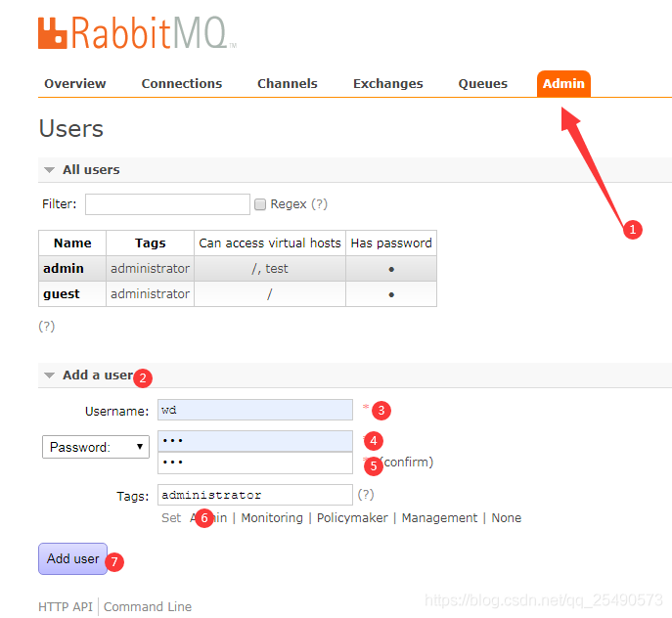Click the Tags input field
This screenshot has height=618, width=672.
pos(255,495)
